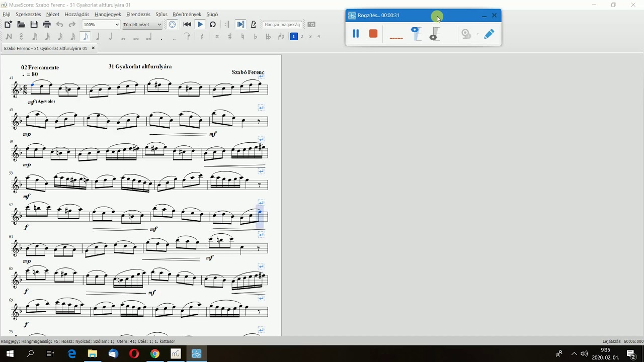
Task: Select the eighth note duration
Action: (x=85, y=37)
